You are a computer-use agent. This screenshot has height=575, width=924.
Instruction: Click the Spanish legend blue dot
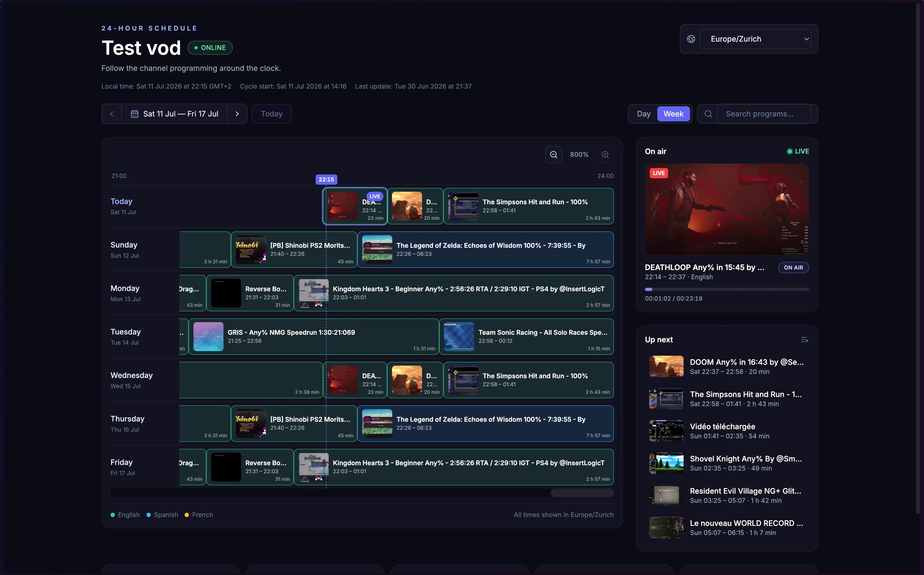(149, 515)
